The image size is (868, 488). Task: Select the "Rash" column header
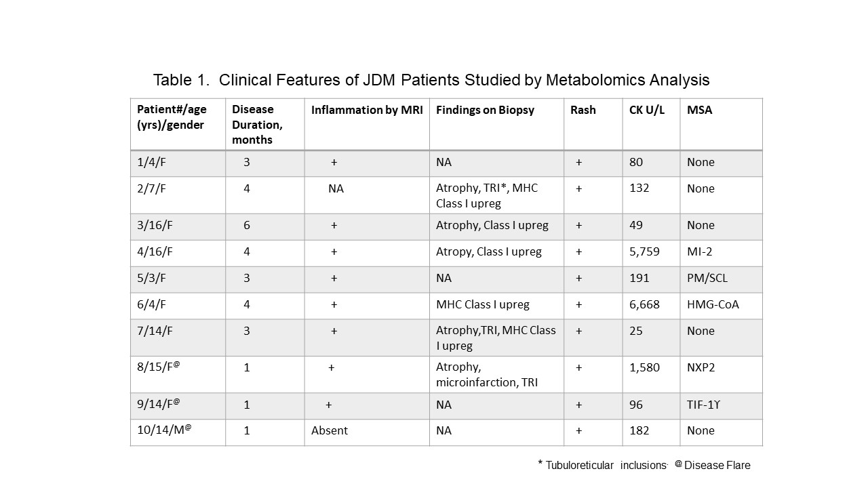583,110
